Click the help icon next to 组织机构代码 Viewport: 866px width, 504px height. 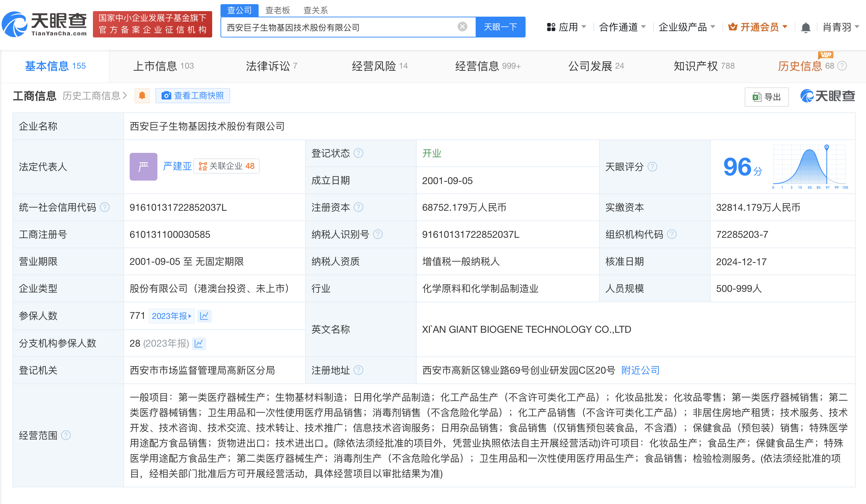(x=672, y=235)
